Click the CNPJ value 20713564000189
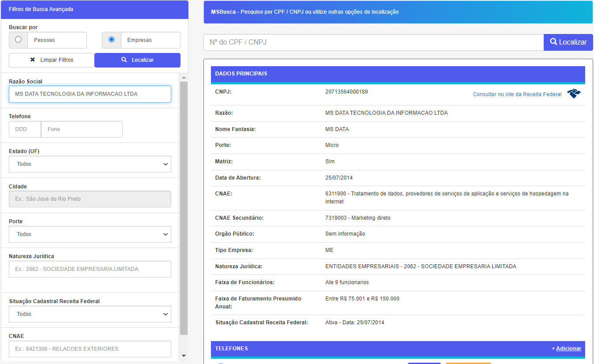Viewport: 594px width, 364px height. click(346, 92)
